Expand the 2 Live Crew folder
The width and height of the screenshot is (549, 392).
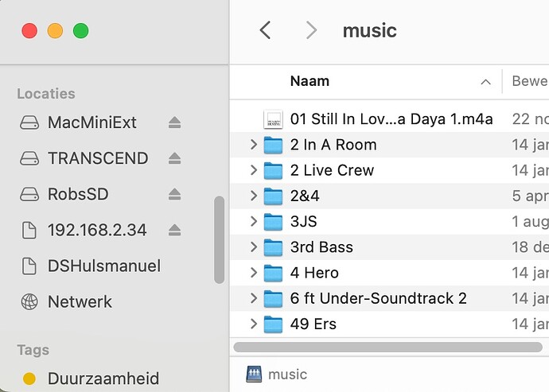point(254,170)
